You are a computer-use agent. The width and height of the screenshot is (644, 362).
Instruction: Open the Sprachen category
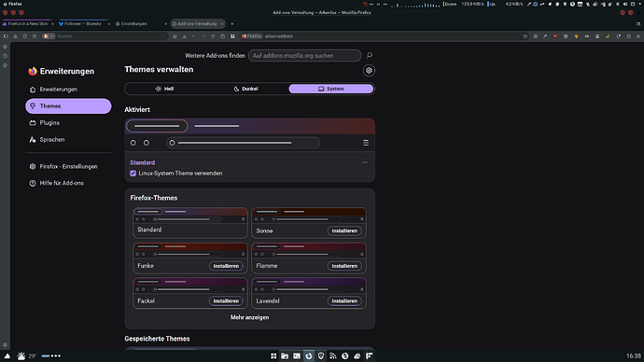68,140
